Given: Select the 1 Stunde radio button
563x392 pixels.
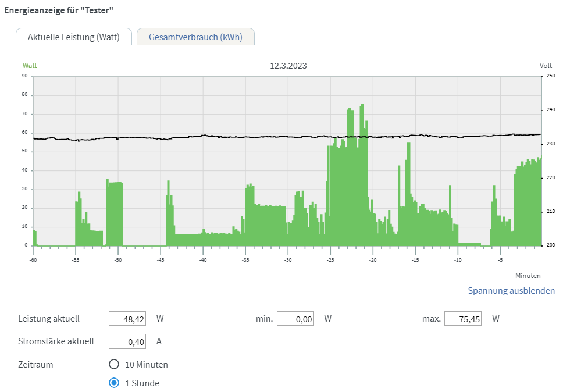Looking at the screenshot, I should pyautogui.click(x=114, y=383).
